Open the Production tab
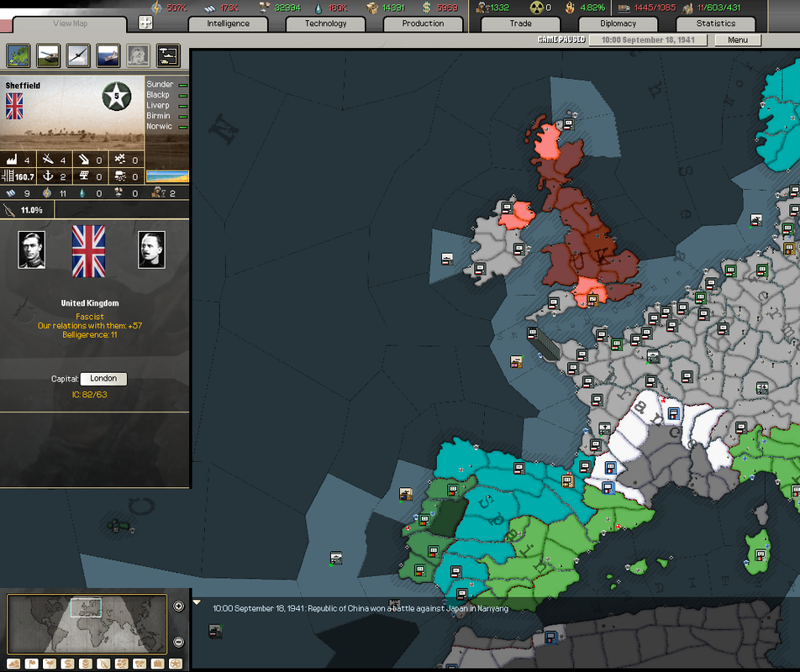Viewport: 800px width, 672px height. point(423,24)
